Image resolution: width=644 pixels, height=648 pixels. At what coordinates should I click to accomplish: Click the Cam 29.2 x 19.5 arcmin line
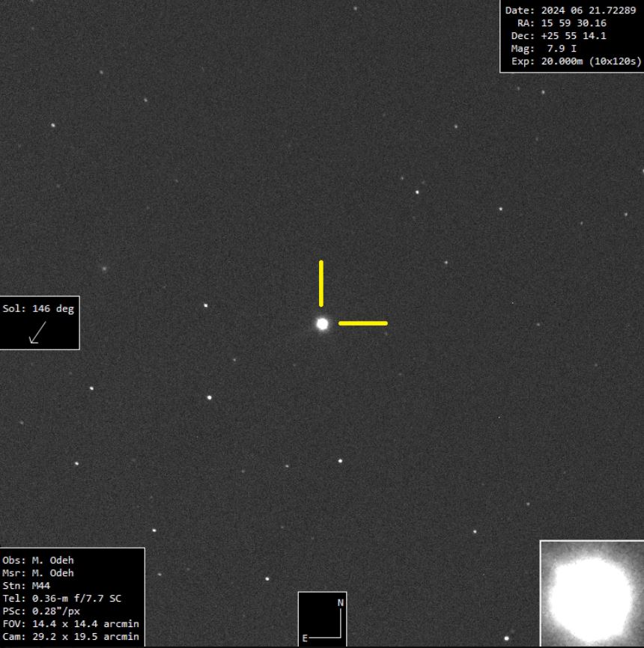point(70,636)
